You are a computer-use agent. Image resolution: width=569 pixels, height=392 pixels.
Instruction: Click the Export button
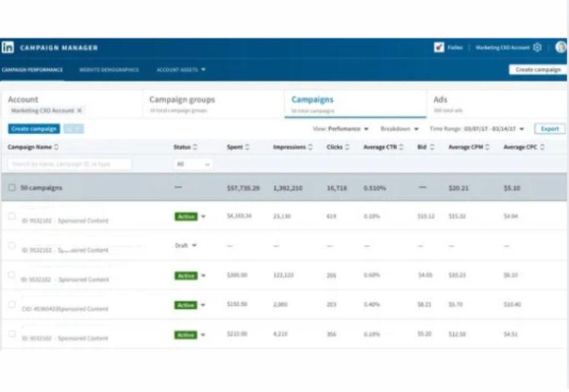pos(550,129)
